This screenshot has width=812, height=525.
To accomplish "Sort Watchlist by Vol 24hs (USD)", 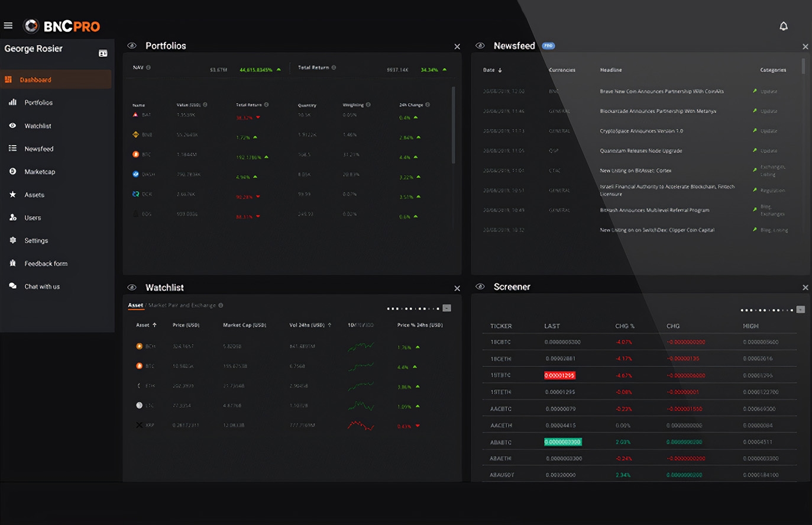I will pos(310,325).
